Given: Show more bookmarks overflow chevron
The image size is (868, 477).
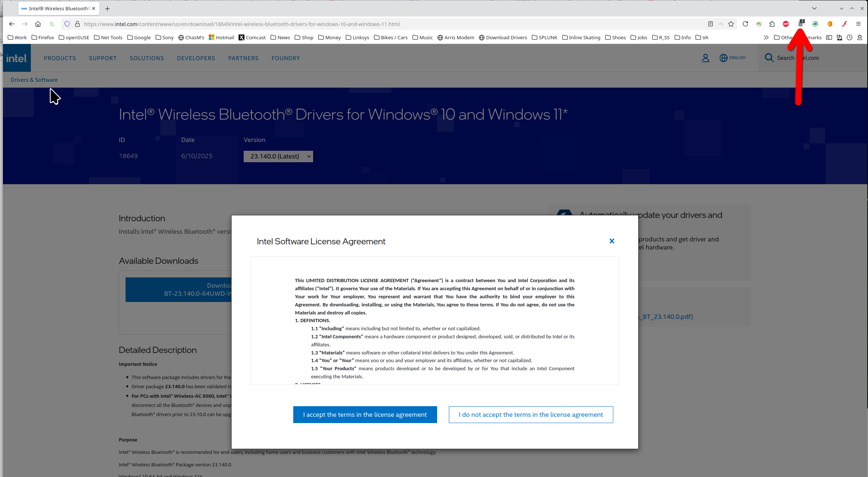Looking at the screenshot, I should 766,37.
